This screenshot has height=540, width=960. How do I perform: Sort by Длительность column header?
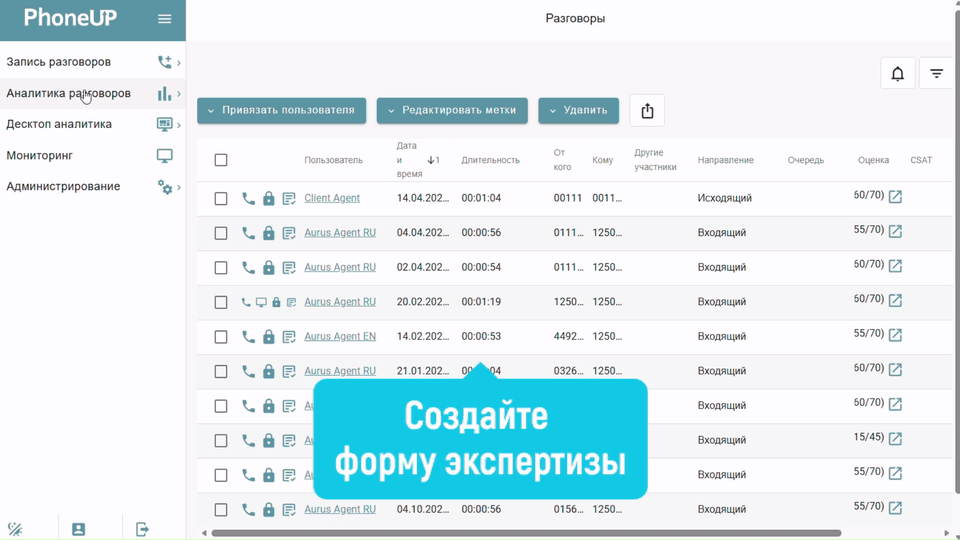click(490, 160)
